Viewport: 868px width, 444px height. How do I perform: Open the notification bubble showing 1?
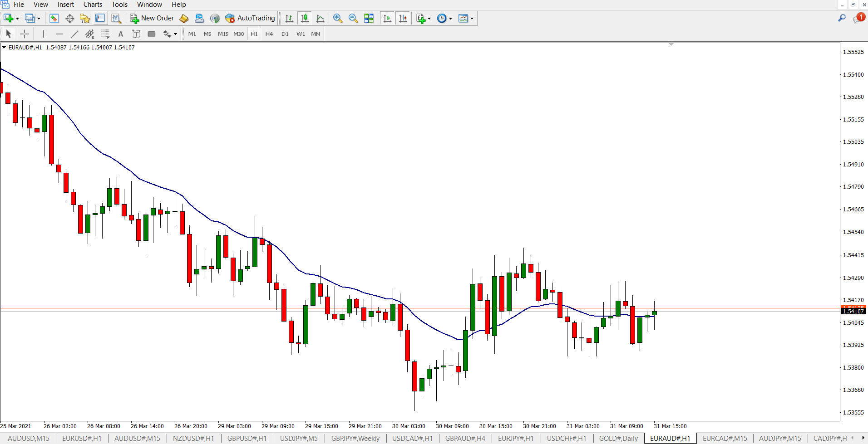click(858, 18)
